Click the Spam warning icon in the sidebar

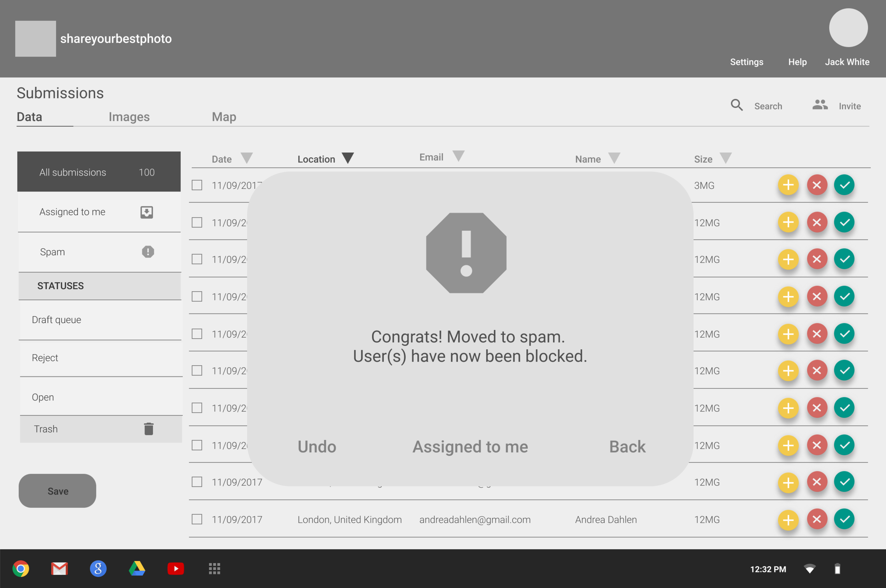point(148,251)
